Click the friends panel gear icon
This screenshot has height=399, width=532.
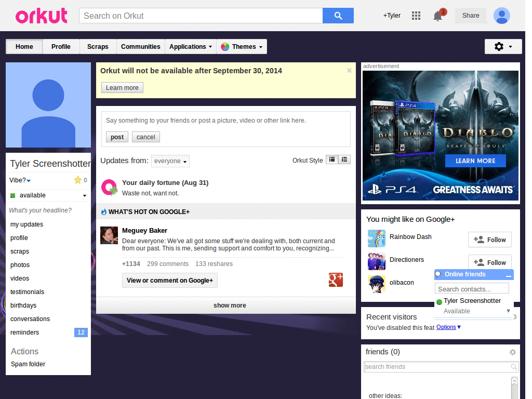tap(513, 352)
